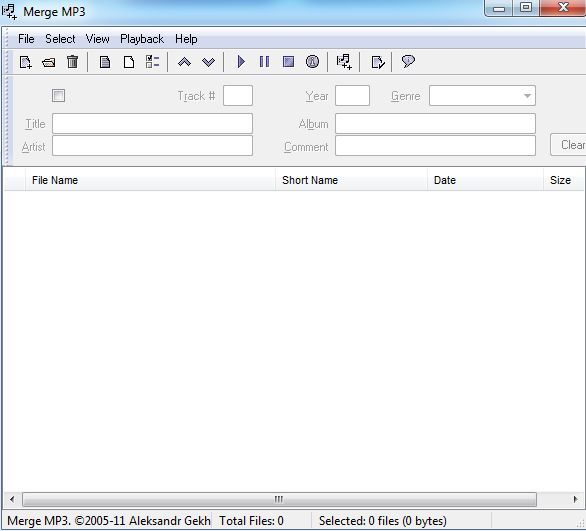
Task: Click into the Title input field
Action: coord(152,124)
